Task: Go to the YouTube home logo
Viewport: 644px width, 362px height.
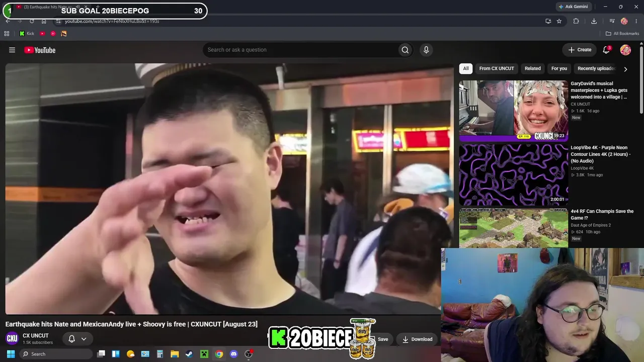Action: (x=40, y=50)
